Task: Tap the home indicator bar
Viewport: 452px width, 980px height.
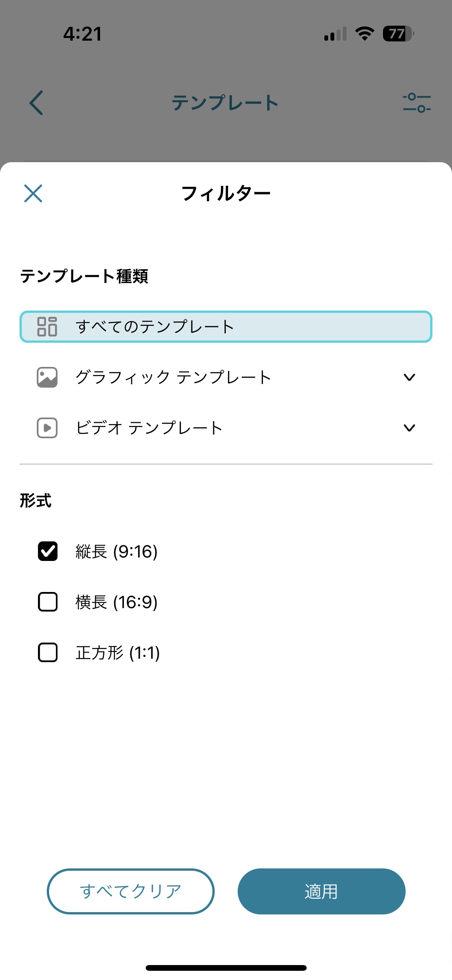Action: pyautogui.click(x=226, y=968)
